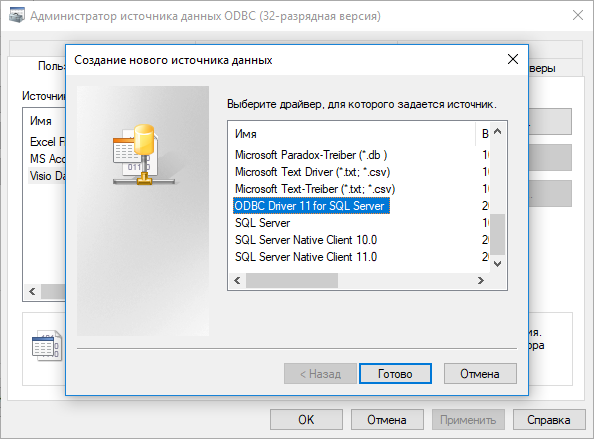Click the ODBC Administrator title bar icon
The image size is (594, 439).
(17, 15)
